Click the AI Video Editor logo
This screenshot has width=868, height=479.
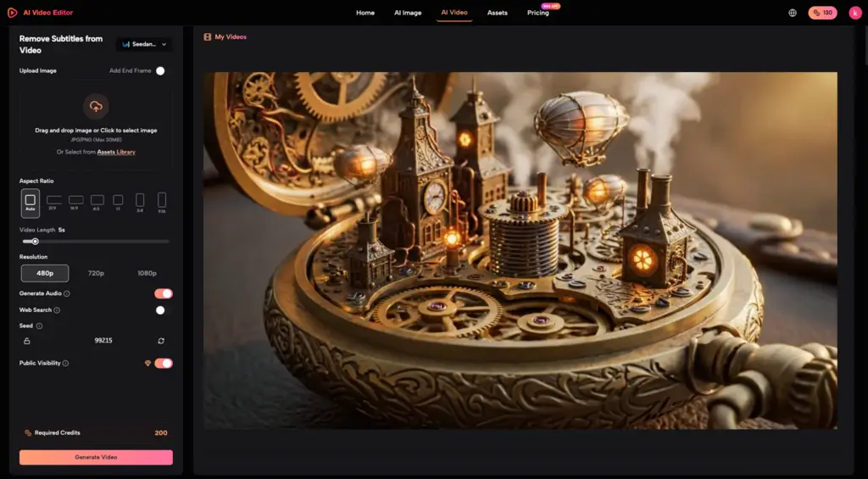point(40,13)
